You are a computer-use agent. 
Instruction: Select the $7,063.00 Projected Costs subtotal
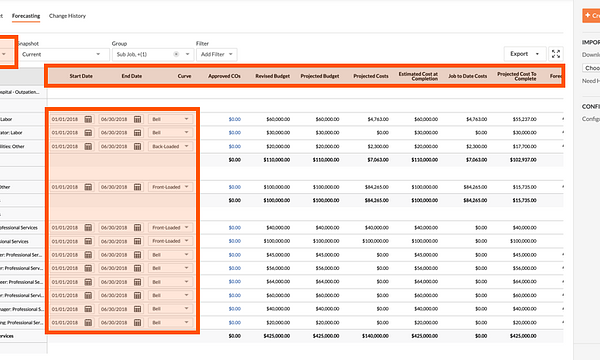[378, 160]
